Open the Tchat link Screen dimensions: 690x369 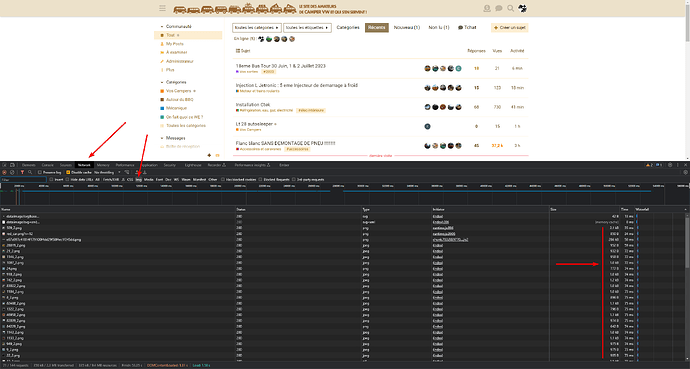467,28
